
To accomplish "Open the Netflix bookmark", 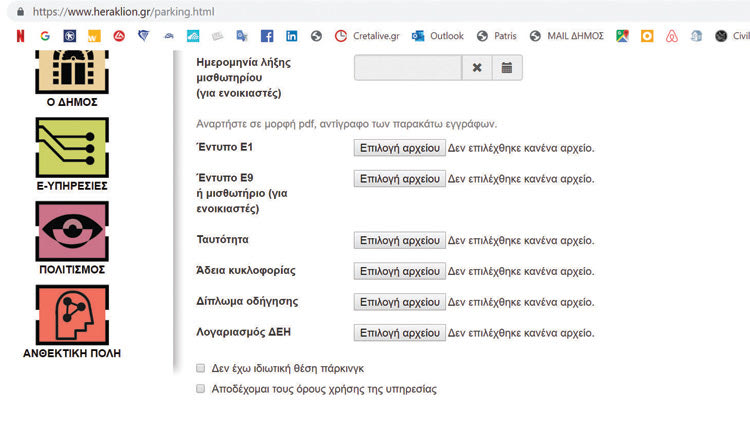I will pos(20,36).
